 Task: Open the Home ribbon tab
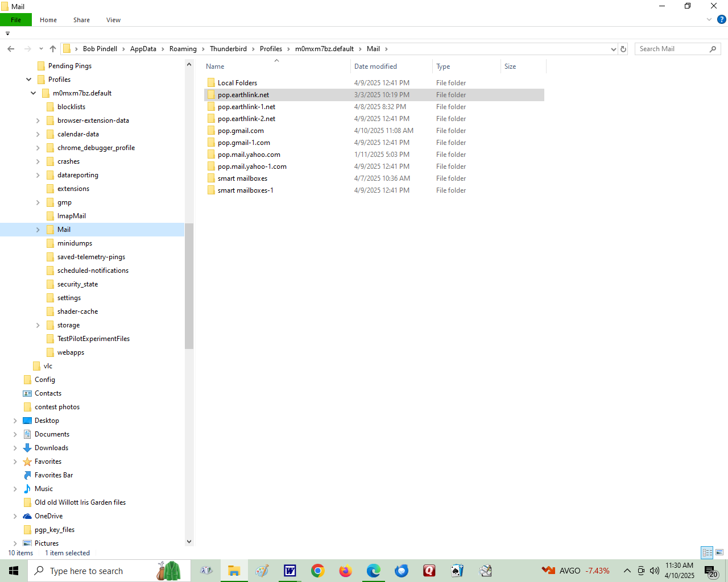click(x=48, y=20)
